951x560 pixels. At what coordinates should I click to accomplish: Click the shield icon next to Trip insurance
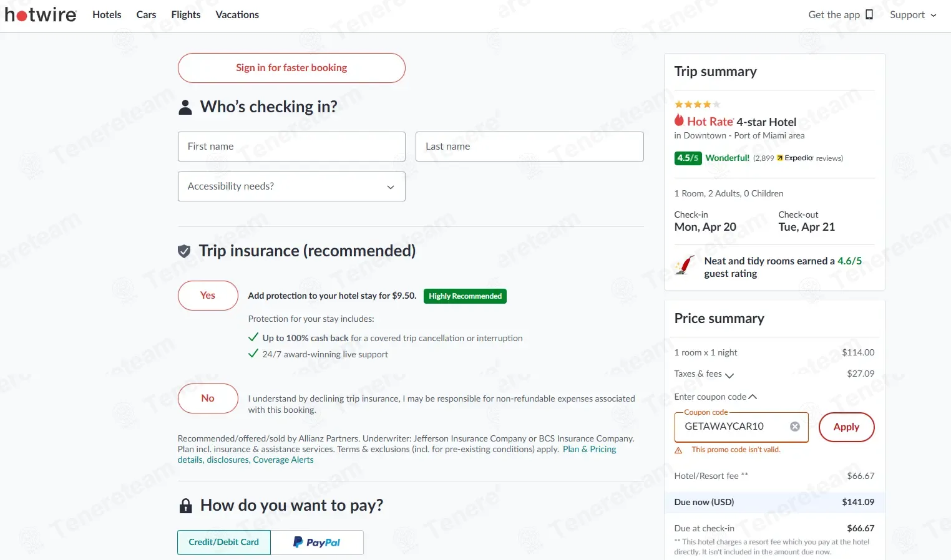coord(184,251)
